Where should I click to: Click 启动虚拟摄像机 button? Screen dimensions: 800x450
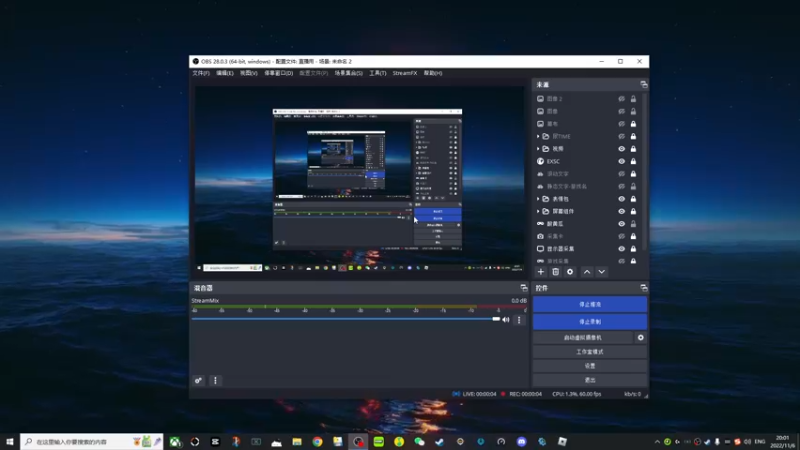pyautogui.click(x=583, y=337)
